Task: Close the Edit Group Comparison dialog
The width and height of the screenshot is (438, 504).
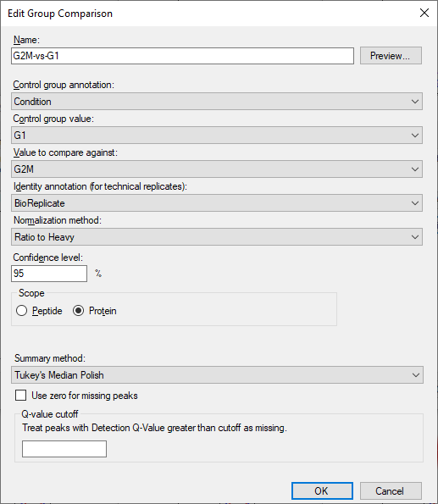Action: point(424,14)
